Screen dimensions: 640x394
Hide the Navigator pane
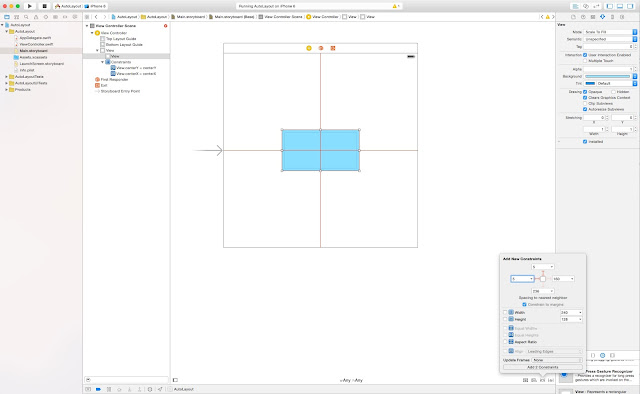tap(610, 6)
